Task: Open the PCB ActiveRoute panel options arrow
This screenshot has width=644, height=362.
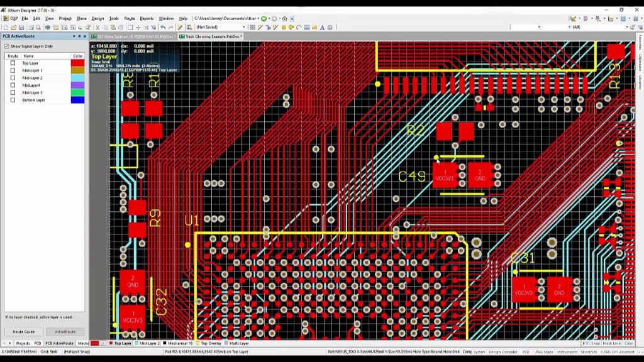Action: coord(74,36)
